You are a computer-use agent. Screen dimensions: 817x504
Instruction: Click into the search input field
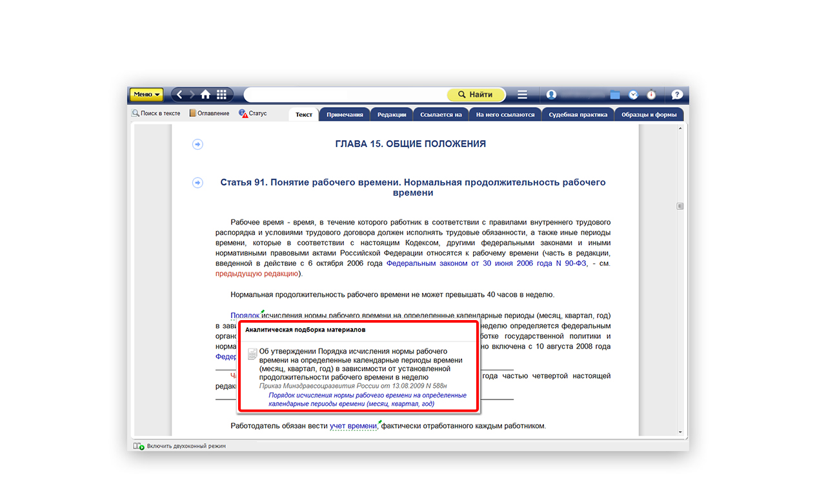(345, 95)
